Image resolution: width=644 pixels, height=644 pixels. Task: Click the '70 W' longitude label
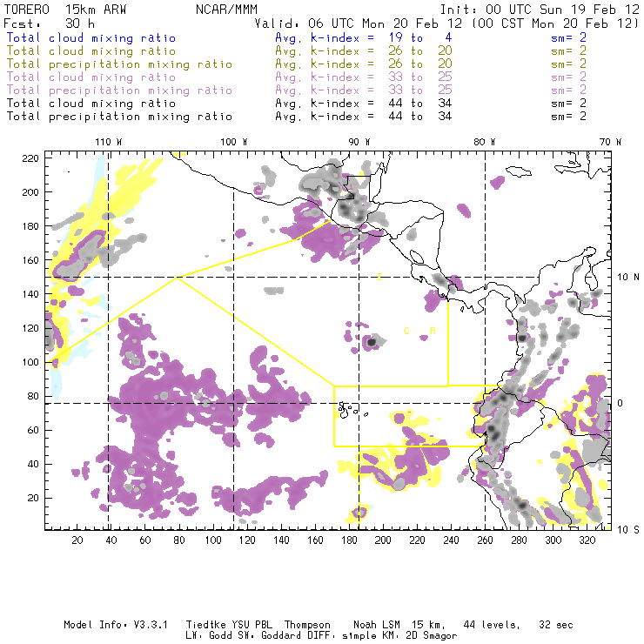point(610,142)
